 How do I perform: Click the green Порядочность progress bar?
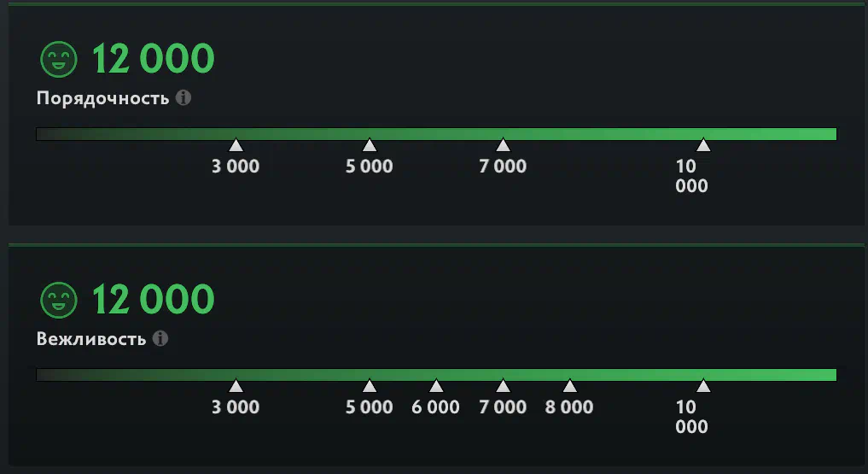click(x=436, y=134)
